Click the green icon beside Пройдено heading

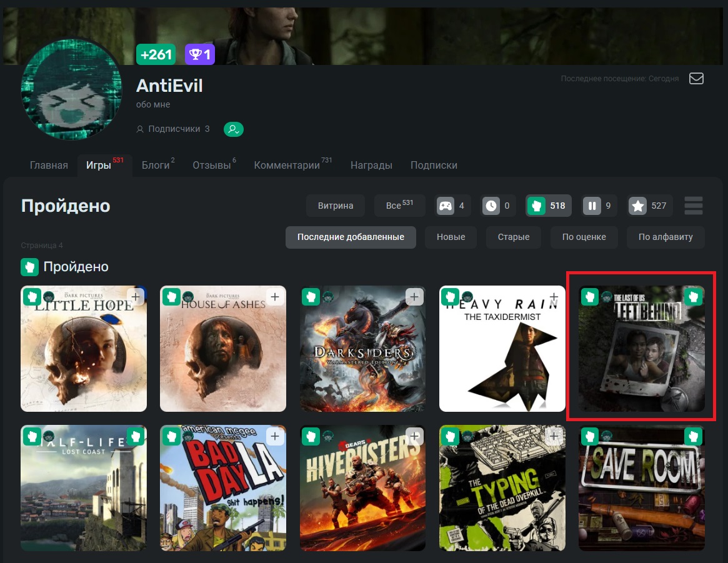30,267
